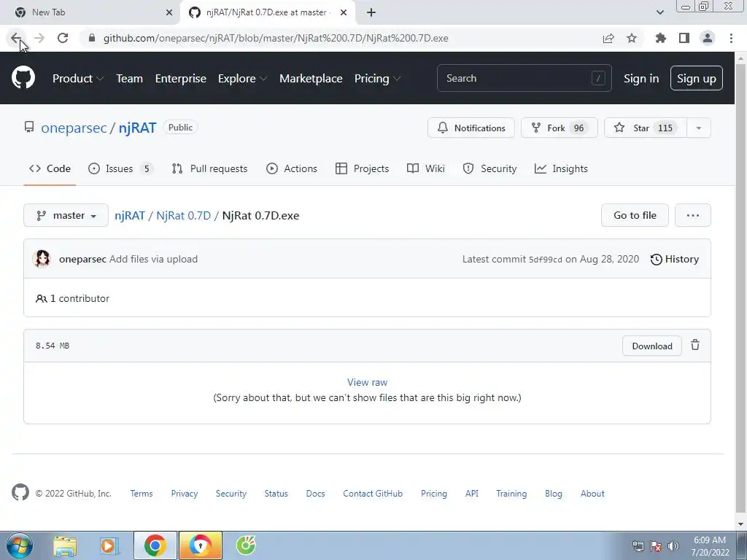
Task: Click the Sign up button
Action: click(697, 78)
